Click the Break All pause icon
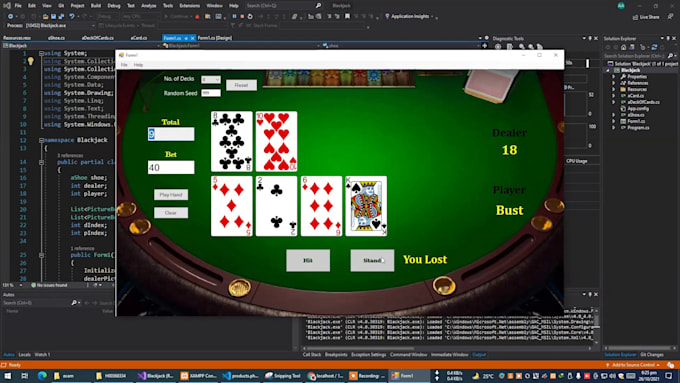The height and width of the screenshot is (383, 680). [234, 16]
